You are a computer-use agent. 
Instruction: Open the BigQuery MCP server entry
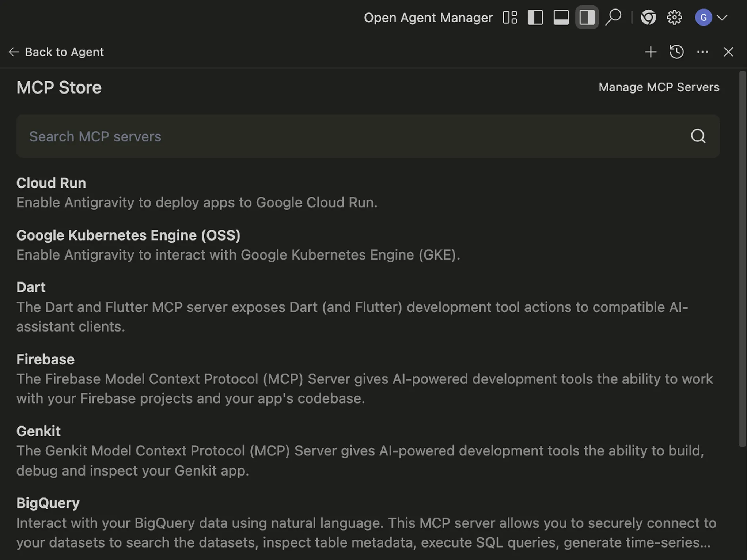point(48,503)
